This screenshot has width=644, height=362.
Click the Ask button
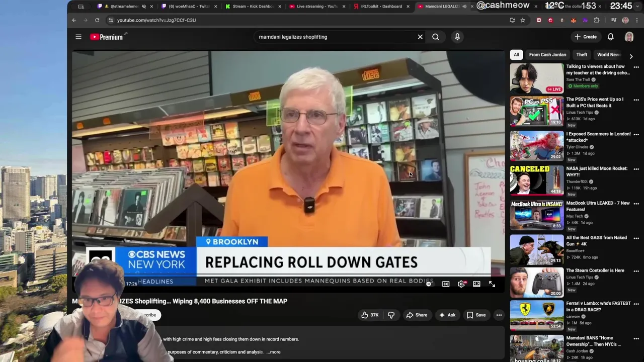[x=447, y=315]
